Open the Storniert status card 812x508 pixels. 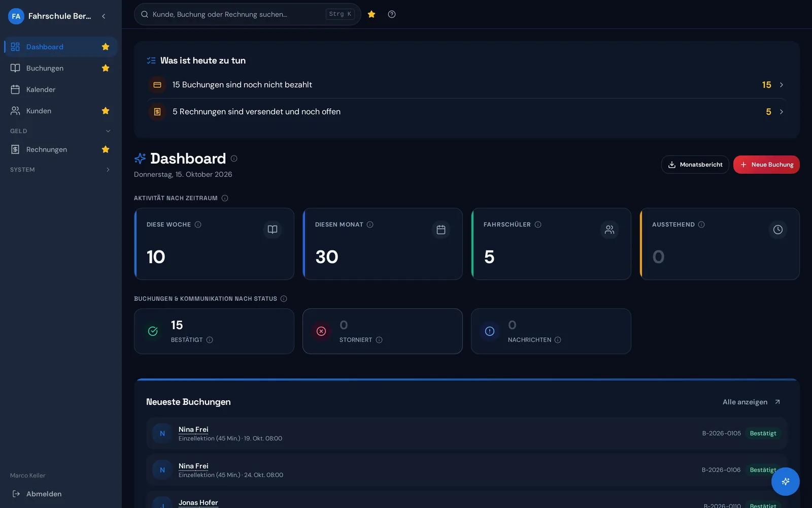tap(383, 331)
